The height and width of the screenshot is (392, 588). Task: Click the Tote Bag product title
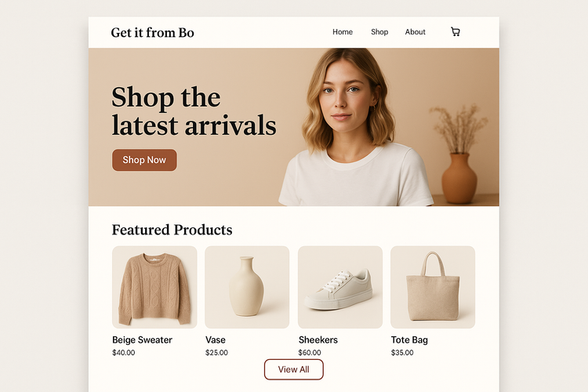[409, 339]
